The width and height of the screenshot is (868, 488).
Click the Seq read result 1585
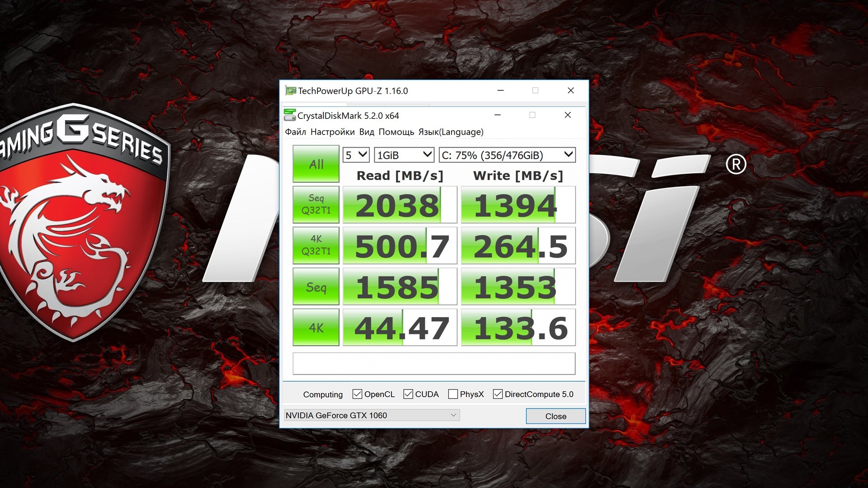coord(400,286)
